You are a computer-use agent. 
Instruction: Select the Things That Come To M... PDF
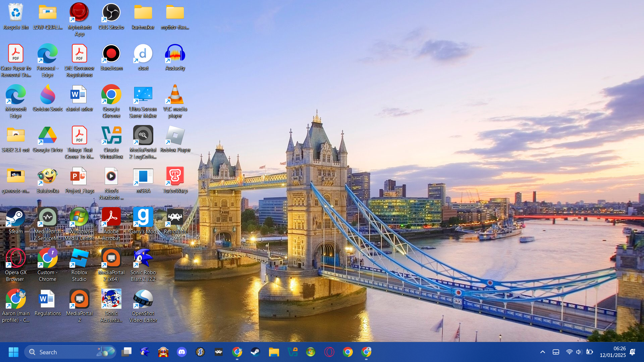(79, 135)
